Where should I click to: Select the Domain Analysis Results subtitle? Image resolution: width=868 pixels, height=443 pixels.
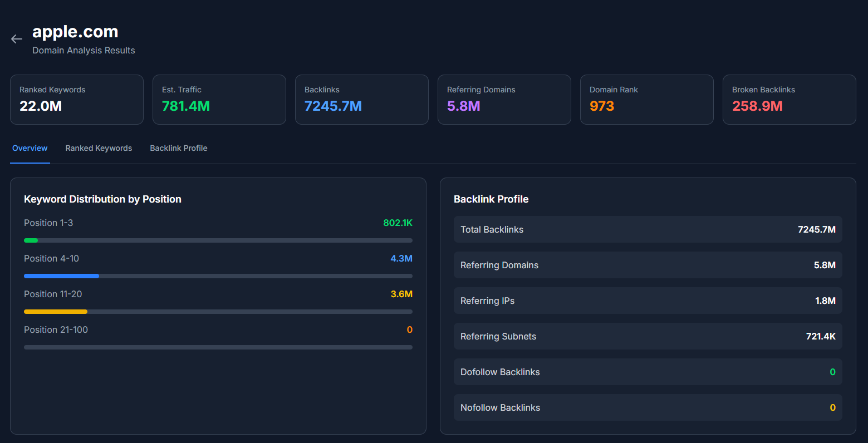[x=84, y=50]
